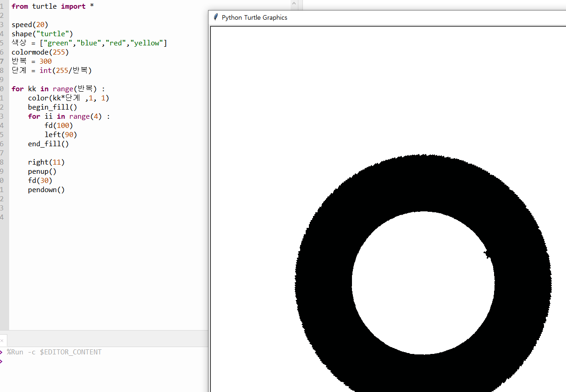
Task: Click the '반복 = 300' code line
Action: [x=32, y=61]
